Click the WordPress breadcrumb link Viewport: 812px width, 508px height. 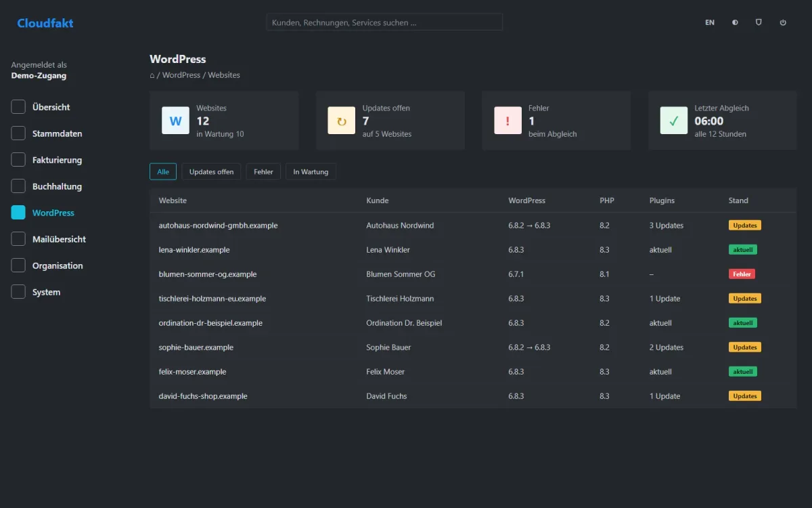[x=181, y=75]
